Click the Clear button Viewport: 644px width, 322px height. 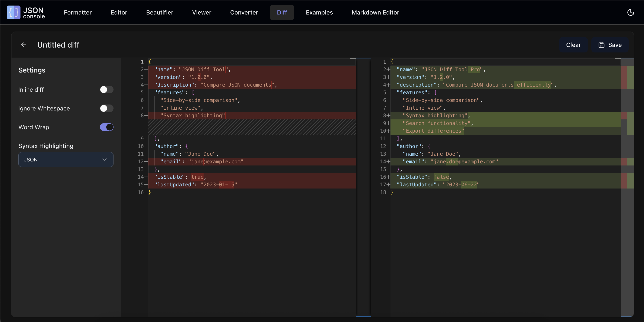click(x=573, y=45)
